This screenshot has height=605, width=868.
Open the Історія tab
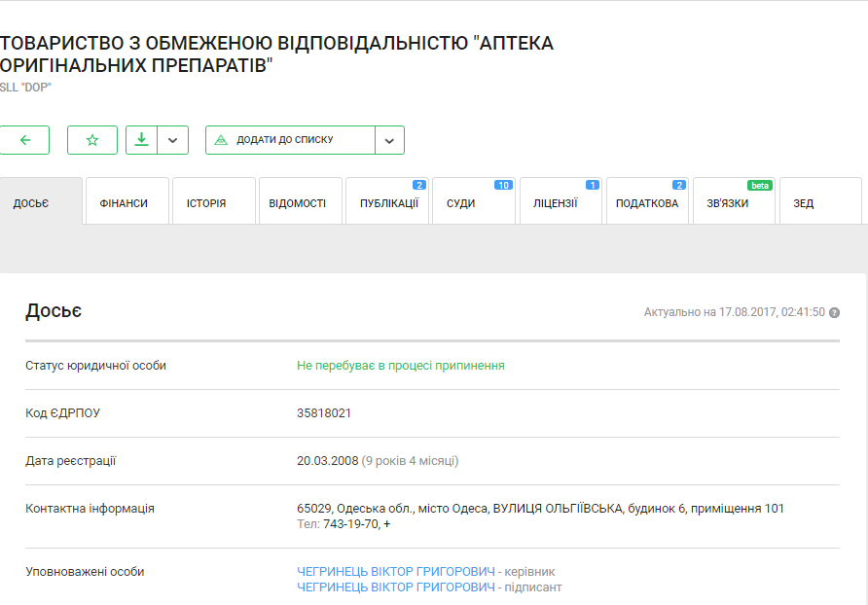pyautogui.click(x=206, y=203)
